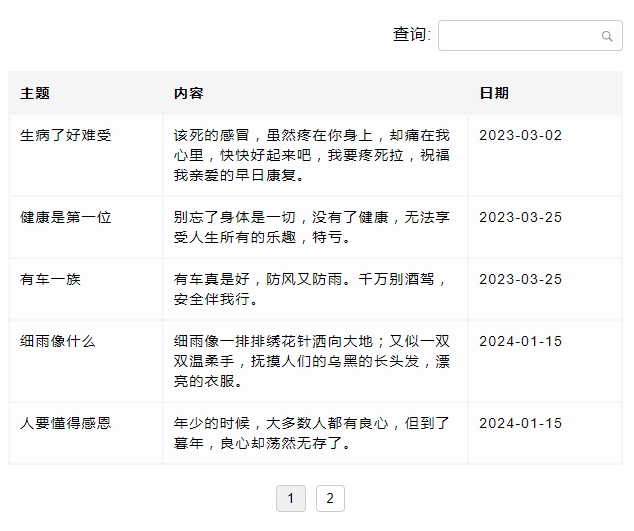The image size is (634, 531).
Task: Click the content starting with 该死的感冒
Action: pos(311,155)
